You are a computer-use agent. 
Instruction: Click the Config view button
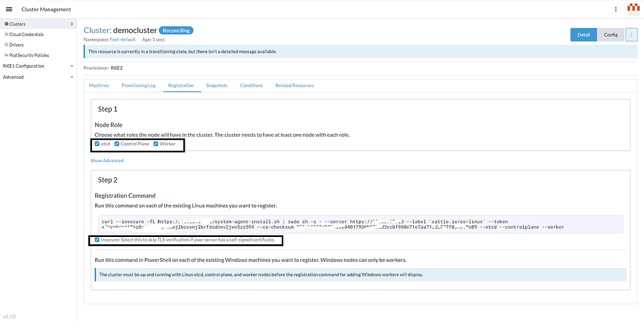tap(610, 35)
